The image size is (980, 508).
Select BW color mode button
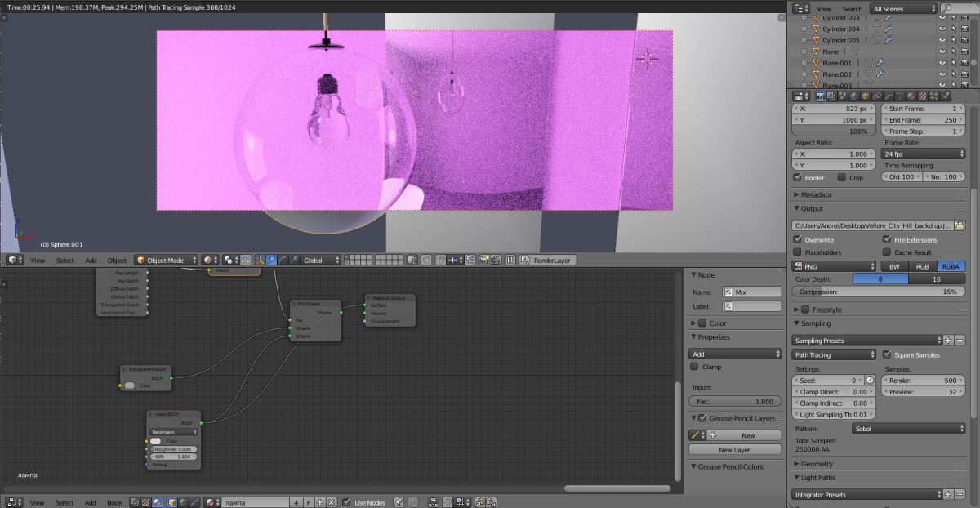(894, 266)
